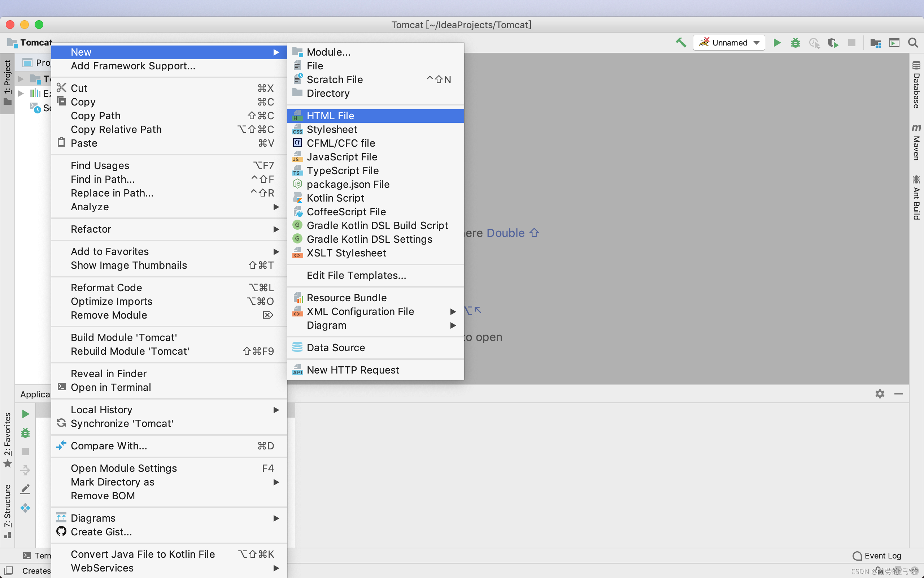Click Replace in Path...

(169, 193)
